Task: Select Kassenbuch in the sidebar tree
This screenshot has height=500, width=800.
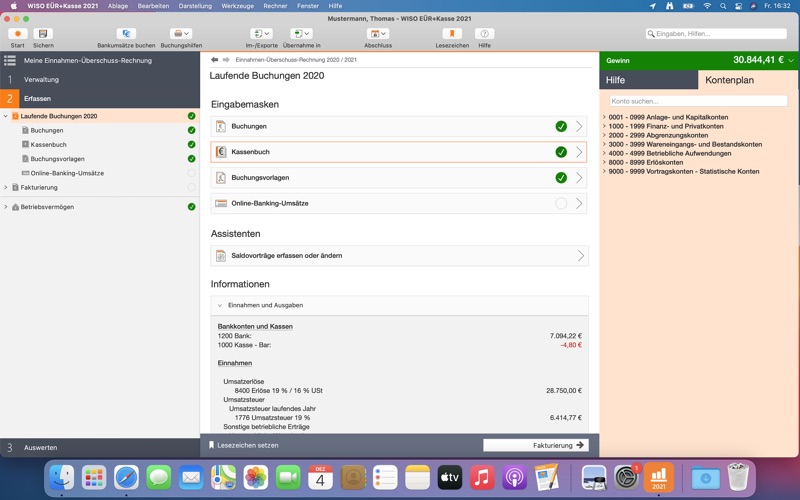Action: [48, 145]
